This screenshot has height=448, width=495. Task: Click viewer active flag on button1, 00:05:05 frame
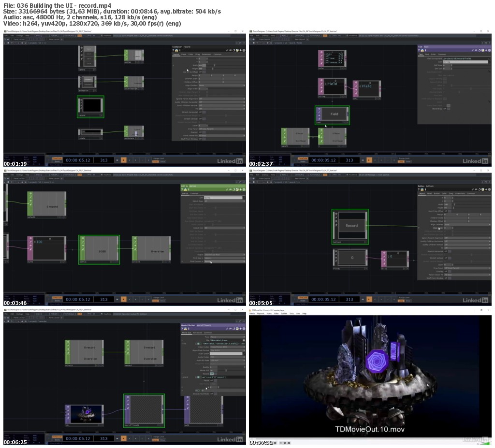[366, 242]
